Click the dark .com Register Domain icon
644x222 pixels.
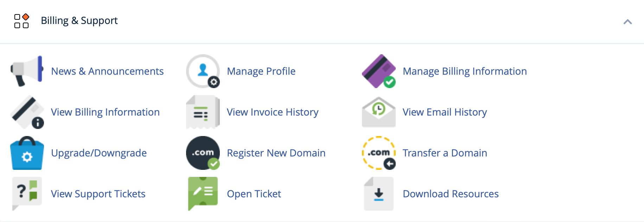(203, 153)
